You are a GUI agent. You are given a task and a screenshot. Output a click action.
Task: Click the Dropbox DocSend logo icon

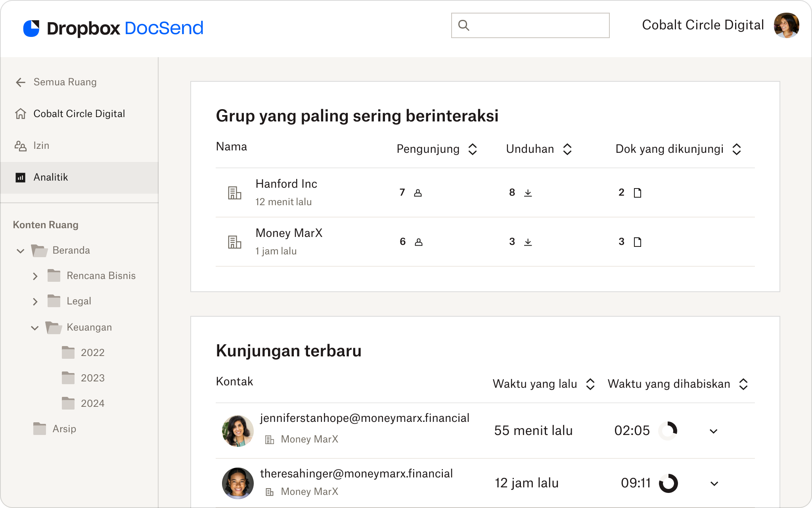click(31, 28)
